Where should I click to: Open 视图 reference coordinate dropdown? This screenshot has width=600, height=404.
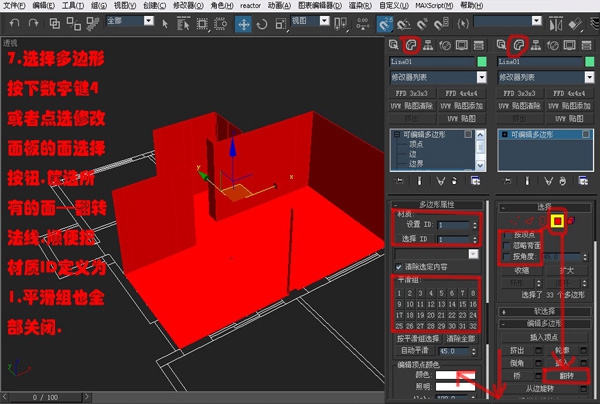click(324, 21)
